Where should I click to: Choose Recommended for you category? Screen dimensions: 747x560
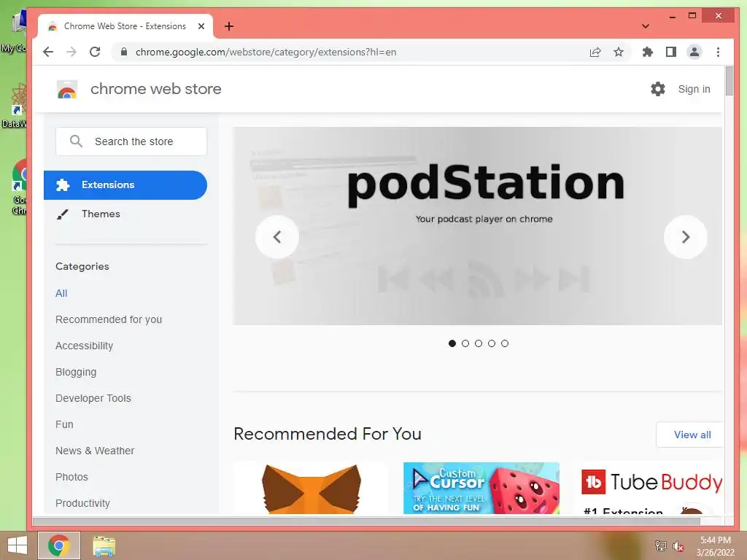[x=109, y=319]
